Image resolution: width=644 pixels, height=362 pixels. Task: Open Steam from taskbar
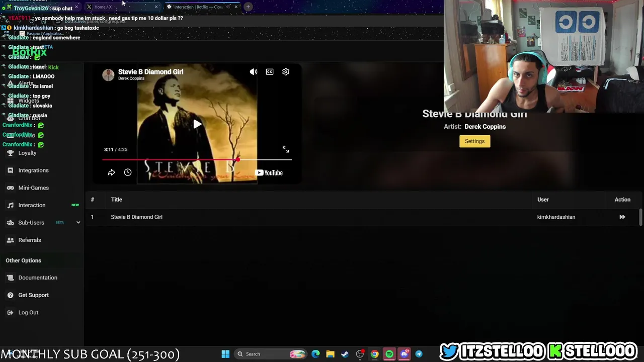[x=345, y=354]
